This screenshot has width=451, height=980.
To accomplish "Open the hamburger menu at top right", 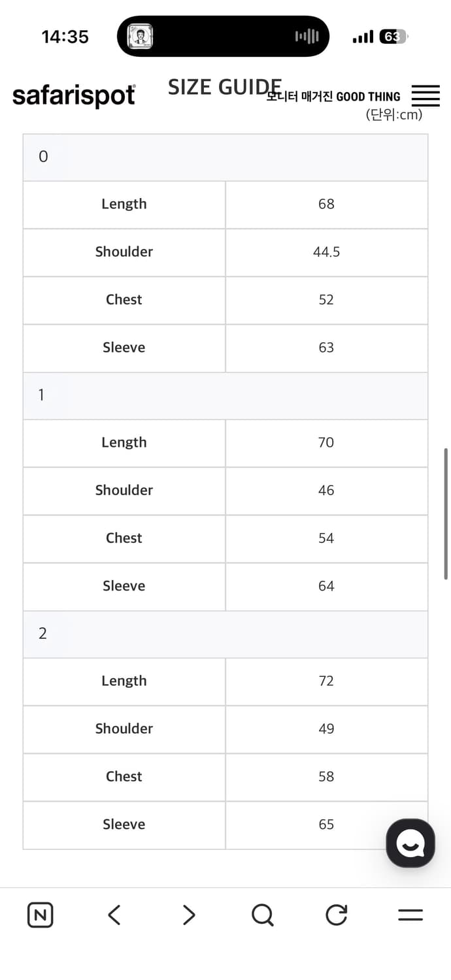I will (x=426, y=96).
